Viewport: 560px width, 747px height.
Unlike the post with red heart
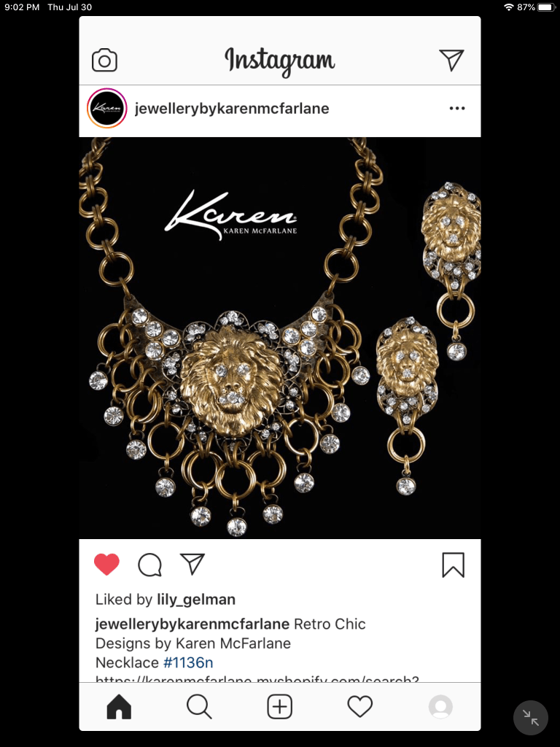tap(106, 565)
